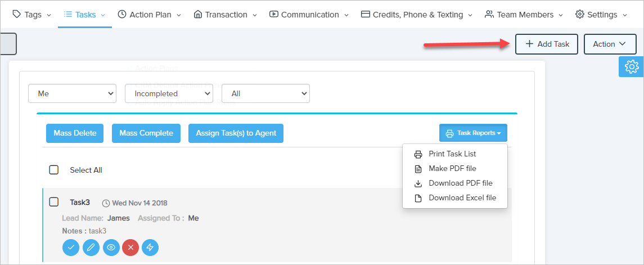The height and width of the screenshot is (265, 644).
Task: Click the download icon beside Download PDF file
Action: point(418,183)
